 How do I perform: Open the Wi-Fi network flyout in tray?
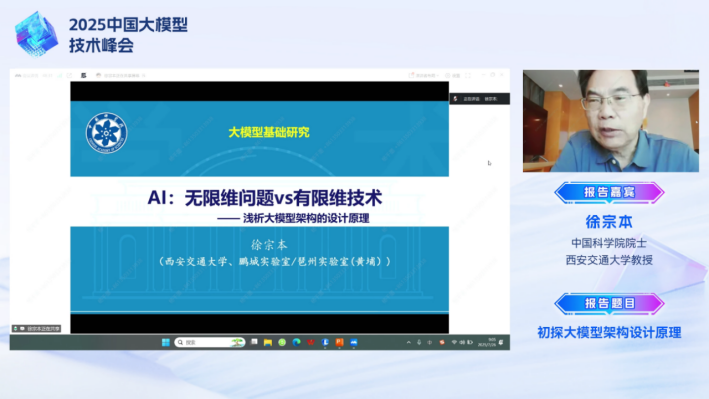pyautogui.click(x=454, y=342)
